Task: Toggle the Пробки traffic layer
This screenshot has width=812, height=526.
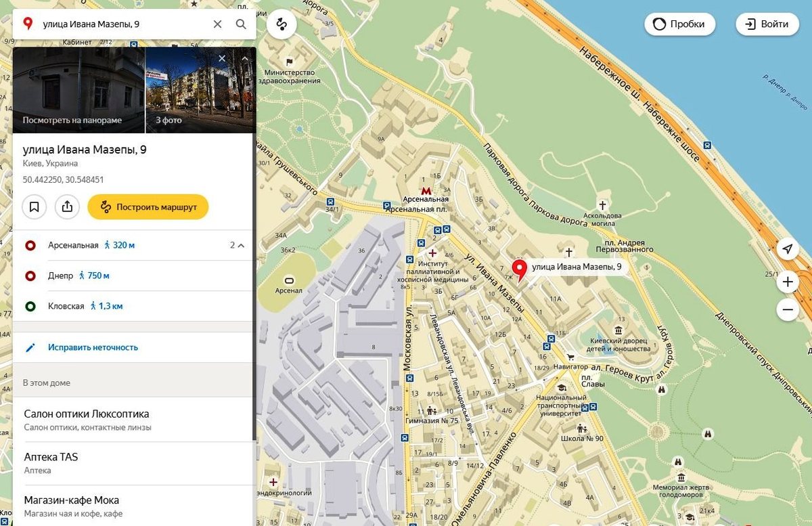Action: click(679, 24)
